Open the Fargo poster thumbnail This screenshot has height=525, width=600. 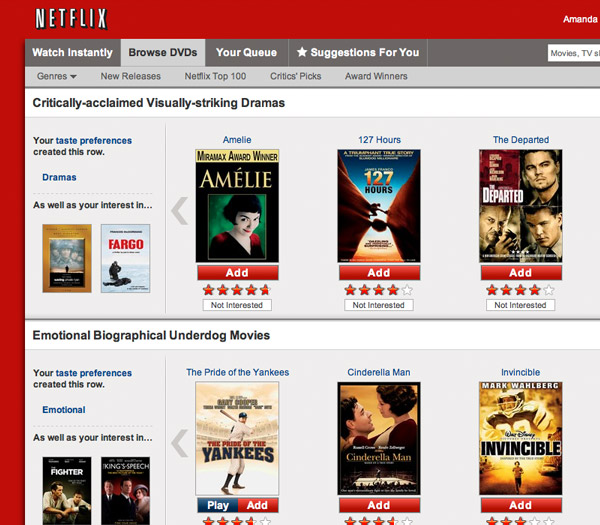click(x=126, y=258)
